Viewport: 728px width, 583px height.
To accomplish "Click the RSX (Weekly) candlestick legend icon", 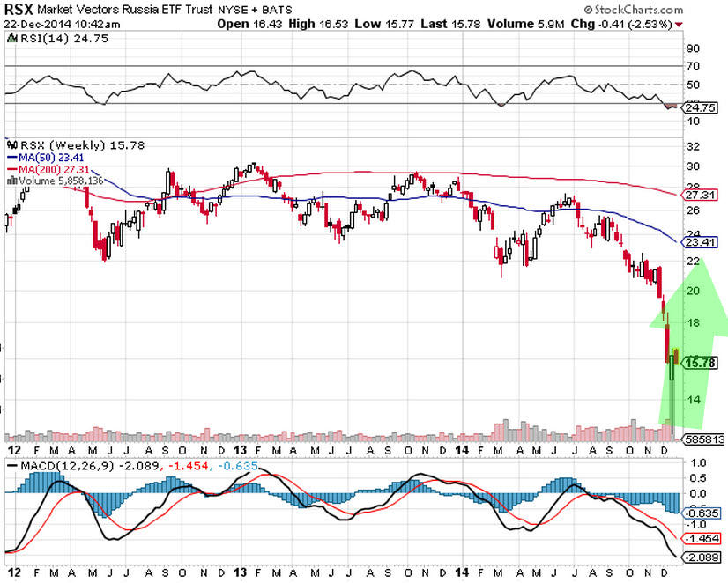I will point(12,144).
